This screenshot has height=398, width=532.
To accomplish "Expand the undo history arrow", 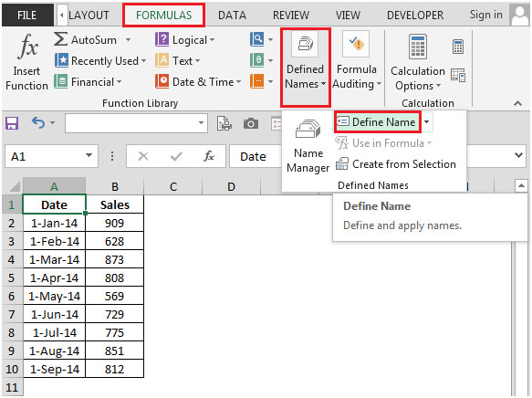I will pos(53,122).
